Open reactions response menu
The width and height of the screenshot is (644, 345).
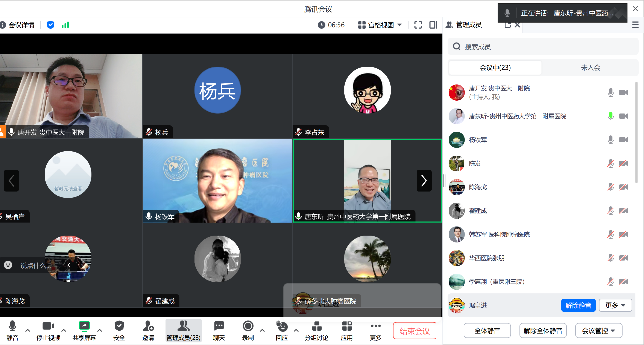click(x=282, y=330)
